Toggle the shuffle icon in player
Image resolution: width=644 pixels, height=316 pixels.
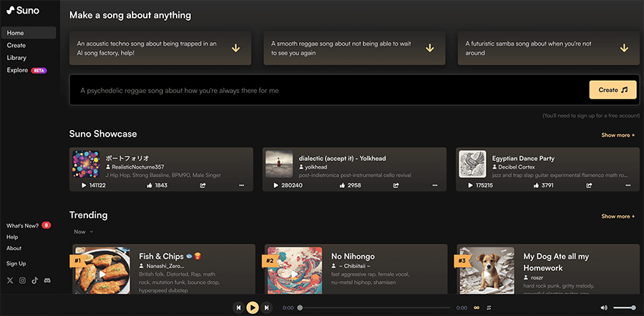click(489, 307)
